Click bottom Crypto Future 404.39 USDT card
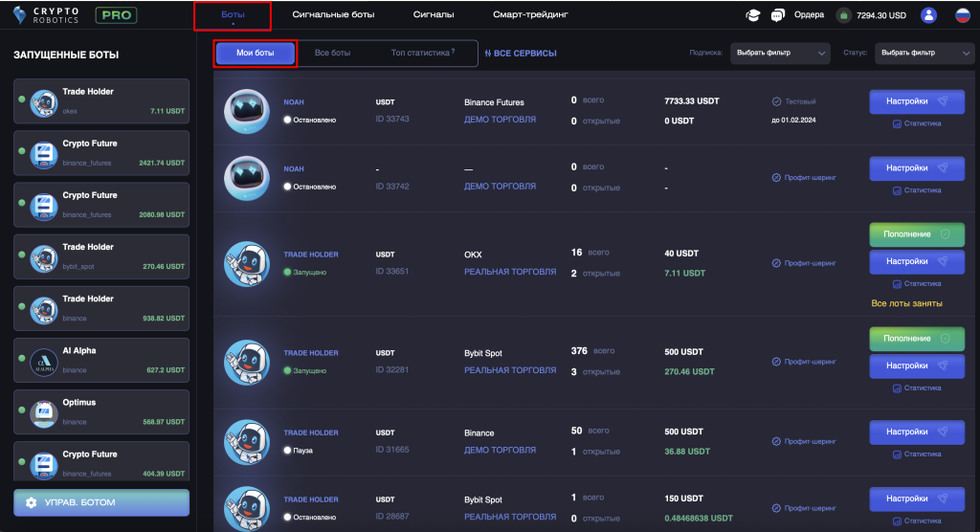The image size is (980, 532). pyautogui.click(x=101, y=461)
